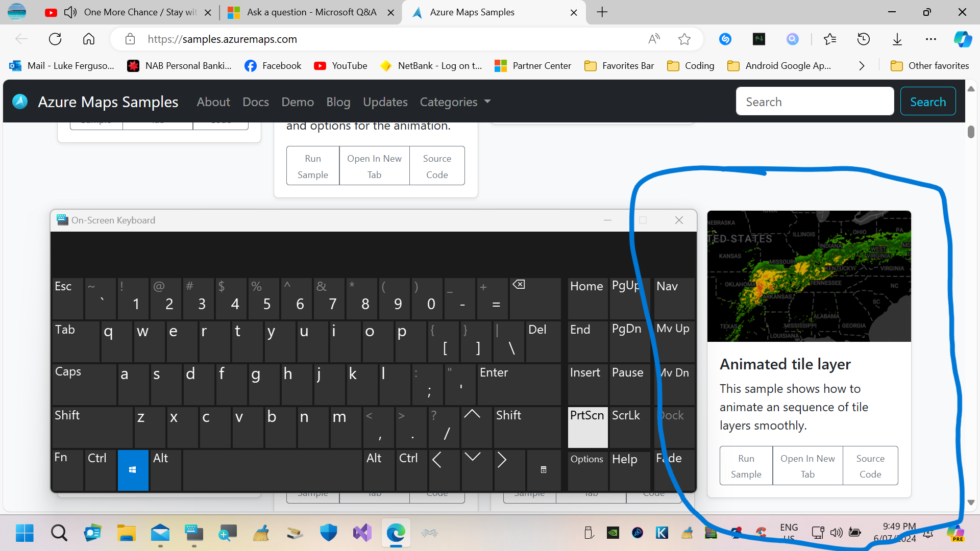
Task: Open the Coding favorites folder
Action: tap(691, 66)
